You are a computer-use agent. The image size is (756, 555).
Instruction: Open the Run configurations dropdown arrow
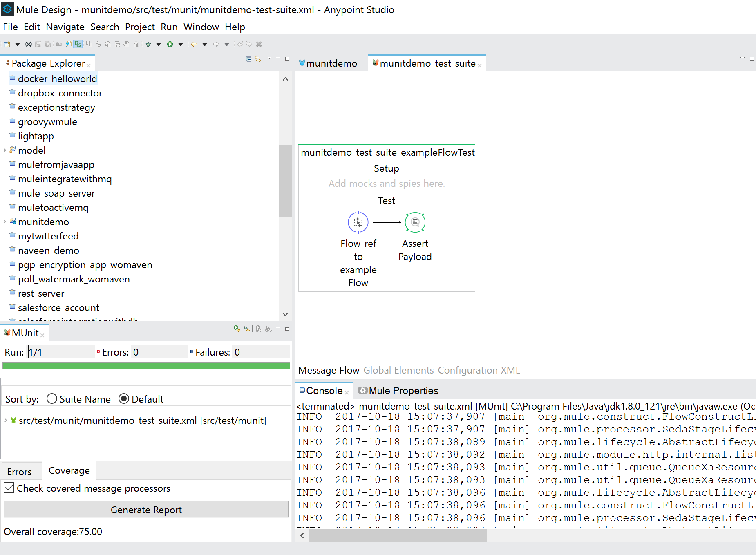click(181, 44)
